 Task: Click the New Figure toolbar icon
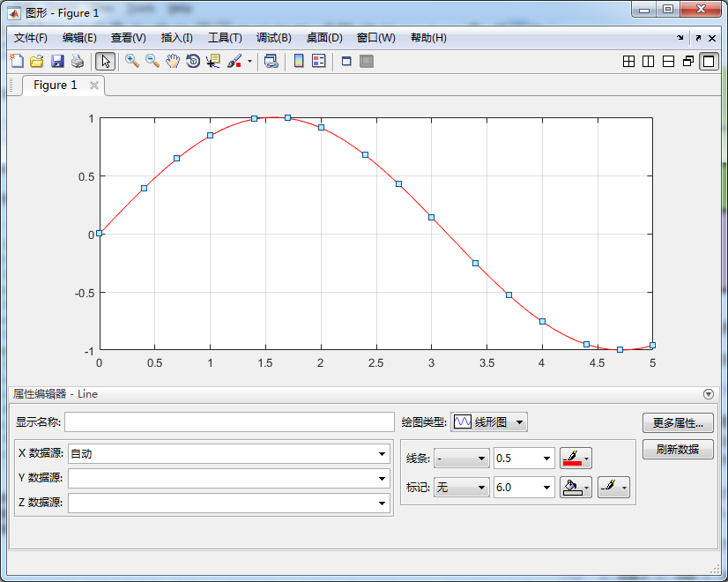point(17,61)
